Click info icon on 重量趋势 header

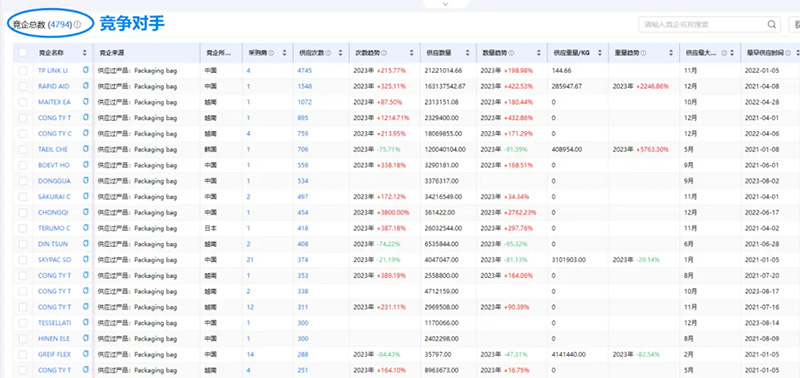tap(643, 53)
